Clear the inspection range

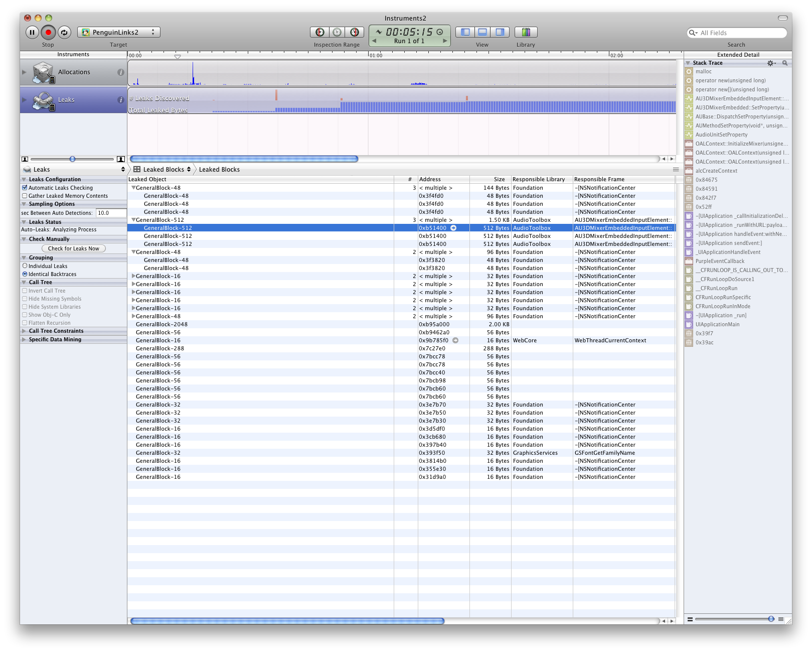tap(337, 32)
